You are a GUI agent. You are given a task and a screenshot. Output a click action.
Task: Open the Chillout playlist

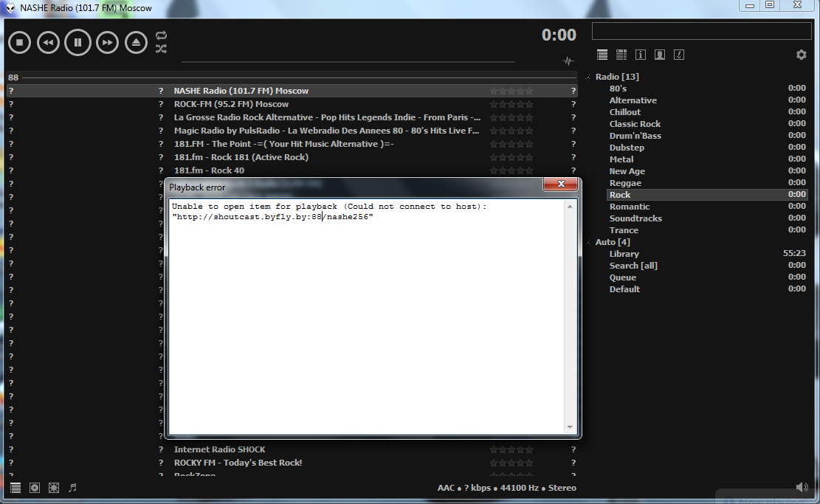707,112
